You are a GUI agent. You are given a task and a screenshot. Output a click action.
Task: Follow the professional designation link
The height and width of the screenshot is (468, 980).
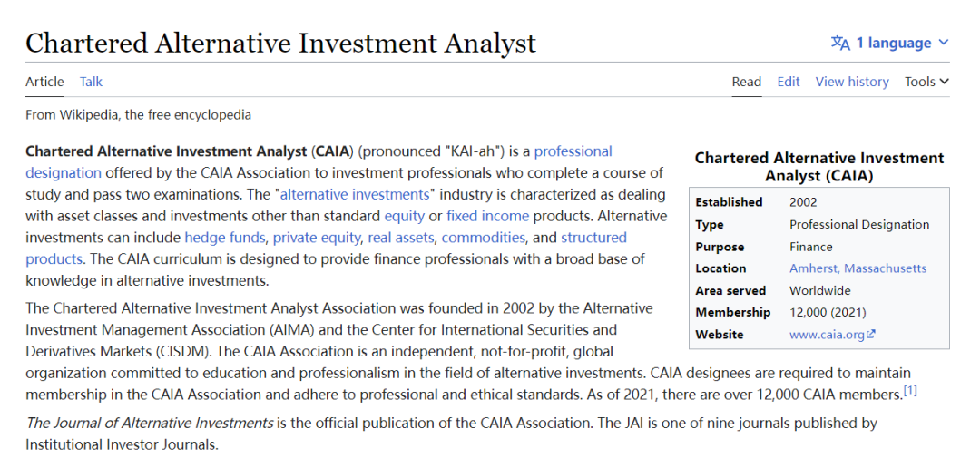pyautogui.click(x=573, y=151)
